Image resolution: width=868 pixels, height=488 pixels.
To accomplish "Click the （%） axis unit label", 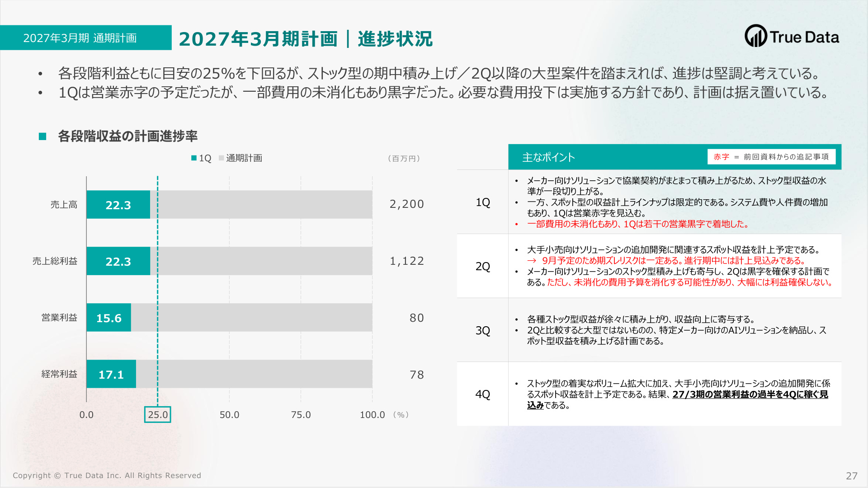I will (x=401, y=415).
